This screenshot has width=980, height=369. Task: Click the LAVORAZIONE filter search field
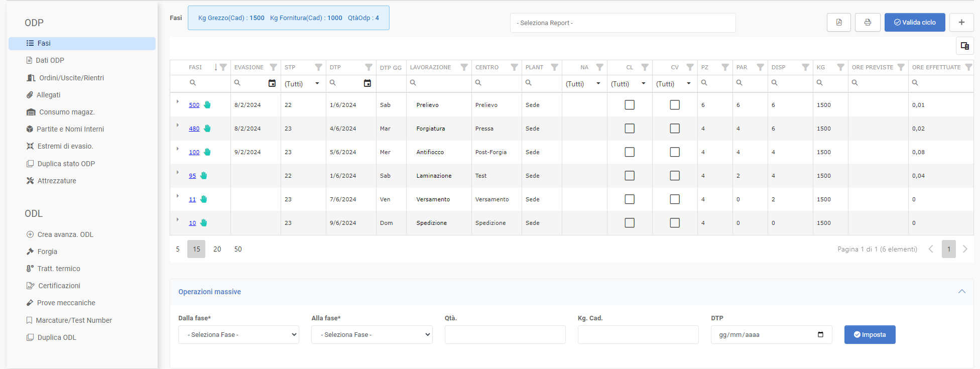[x=439, y=83]
